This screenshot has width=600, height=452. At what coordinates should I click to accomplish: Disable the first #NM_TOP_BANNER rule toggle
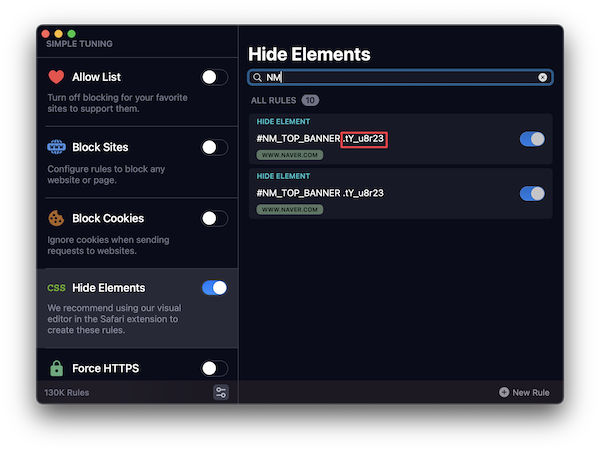coord(532,139)
